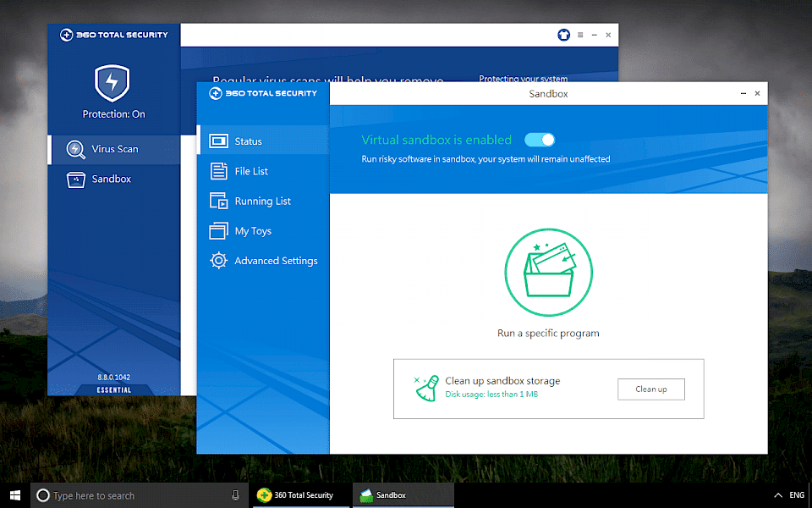This screenshot has width=812, height=508.
Task: Open the Status tab in Sandbox window
Action: (263, 141)
